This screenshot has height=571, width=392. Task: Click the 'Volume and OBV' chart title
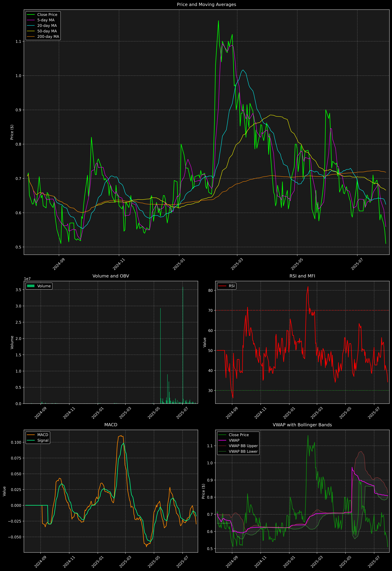[x=111, y=276]
